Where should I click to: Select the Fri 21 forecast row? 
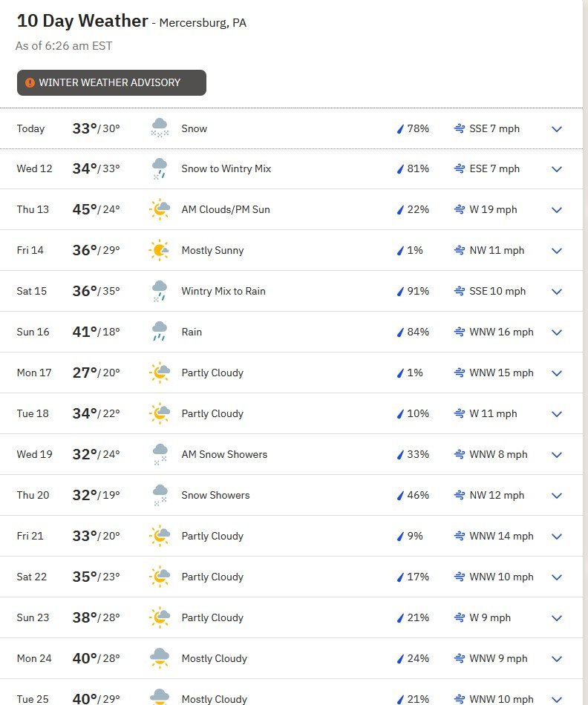coord(292,536)
